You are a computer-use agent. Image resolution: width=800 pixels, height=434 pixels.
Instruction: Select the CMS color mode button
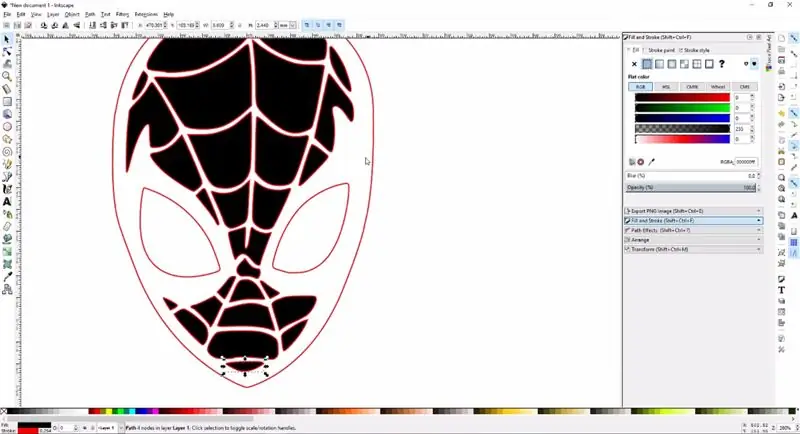744,87
